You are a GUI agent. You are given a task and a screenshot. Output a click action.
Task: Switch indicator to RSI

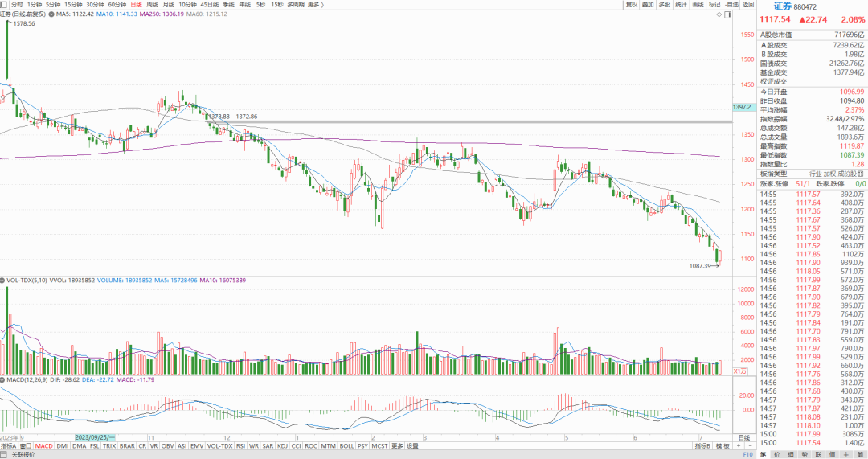(241, 445)
